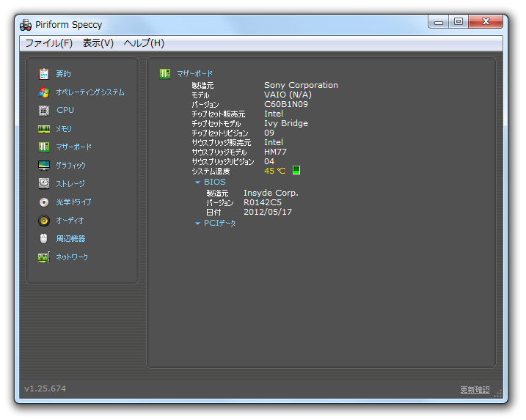Click the PCIデータ section heading
Screen dimensions: 526x420
click(220, 223)
